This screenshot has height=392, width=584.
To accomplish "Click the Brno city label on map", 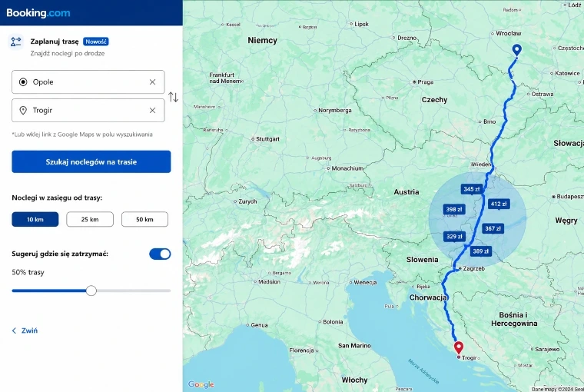I will tap(489, 121).
